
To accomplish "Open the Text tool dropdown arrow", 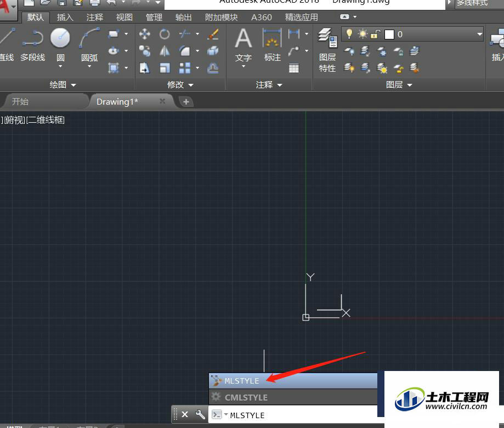I will click(243, 66).
